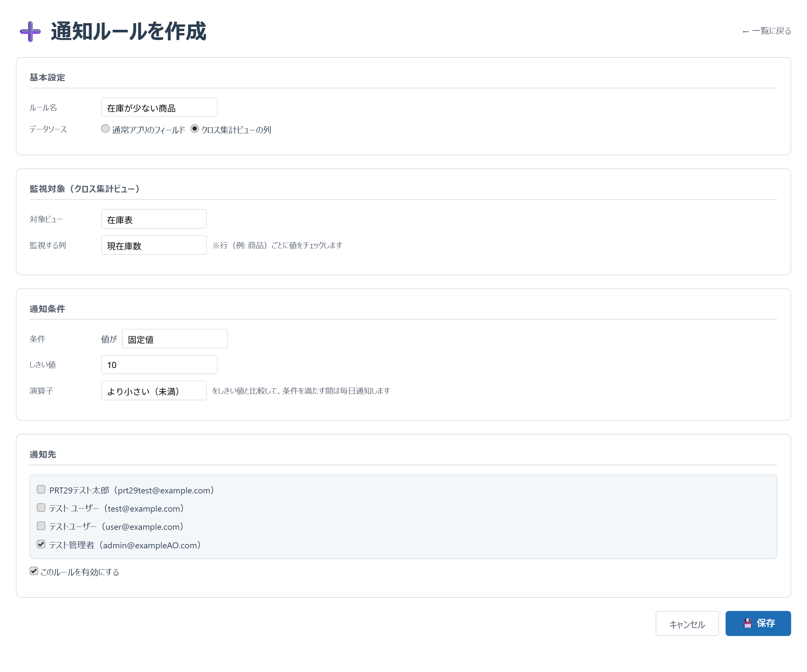Check テスト ユーザー (test@example.com) recipient
807x672 pixels.
(x=41, y=508)
